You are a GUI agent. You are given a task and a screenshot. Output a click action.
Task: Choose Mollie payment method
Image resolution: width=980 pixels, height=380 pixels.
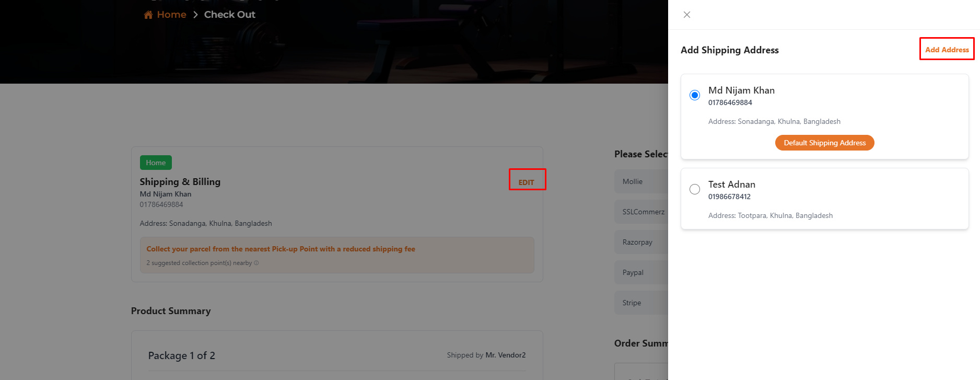tap(641, 181)
